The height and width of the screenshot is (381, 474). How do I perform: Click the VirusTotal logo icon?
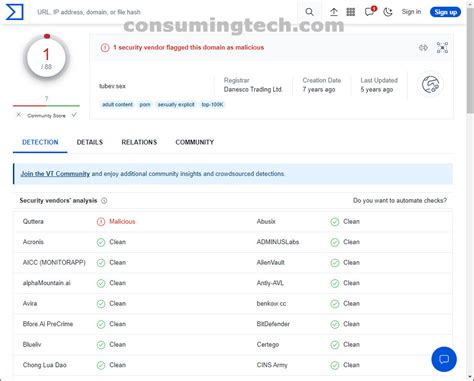(x=15, y=12)
